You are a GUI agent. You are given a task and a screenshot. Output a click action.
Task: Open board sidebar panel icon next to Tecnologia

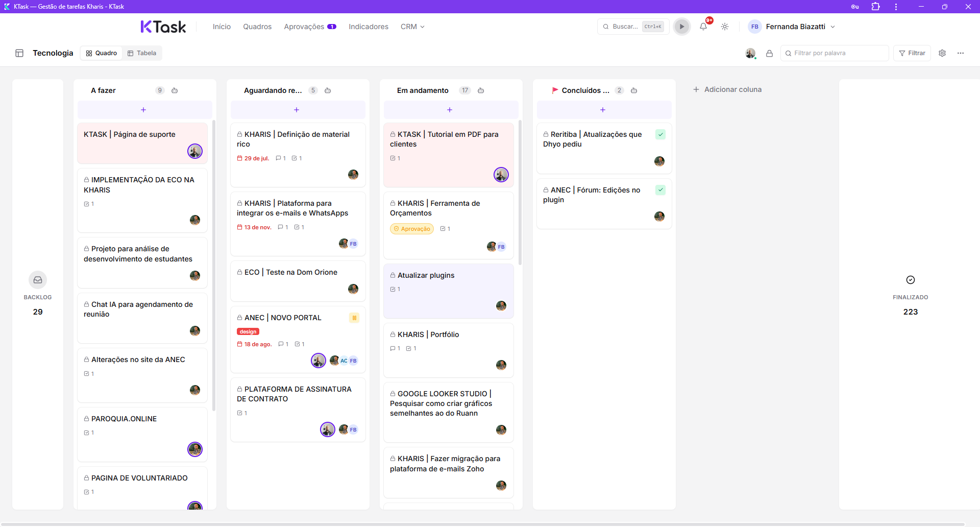(19, 53)
